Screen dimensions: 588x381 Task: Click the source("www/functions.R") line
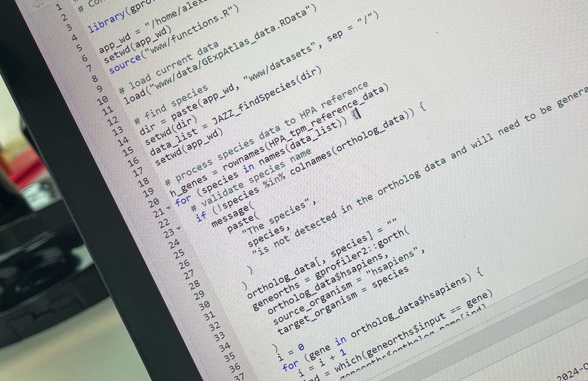coord(174,39)
